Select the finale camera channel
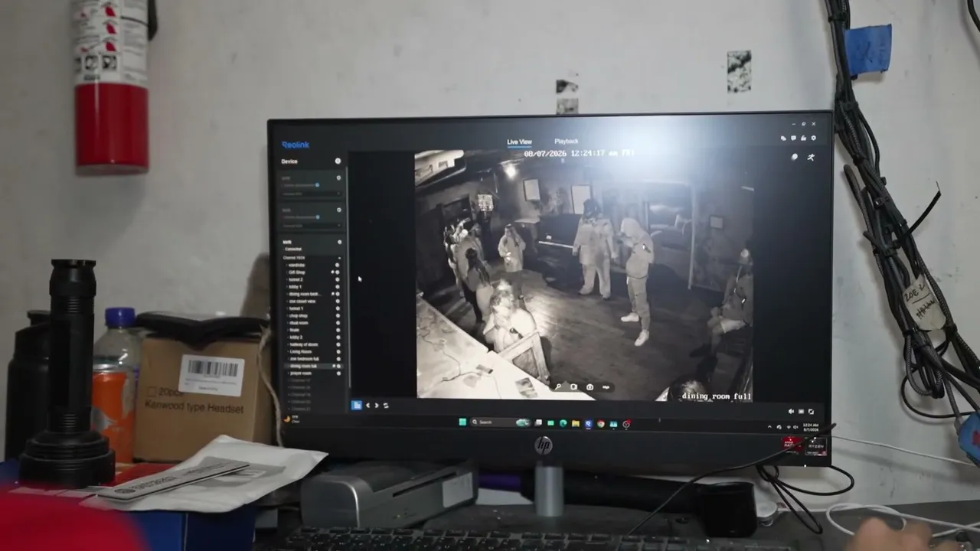The height and width of the screenshot is (551, 980). click(295, 330)
